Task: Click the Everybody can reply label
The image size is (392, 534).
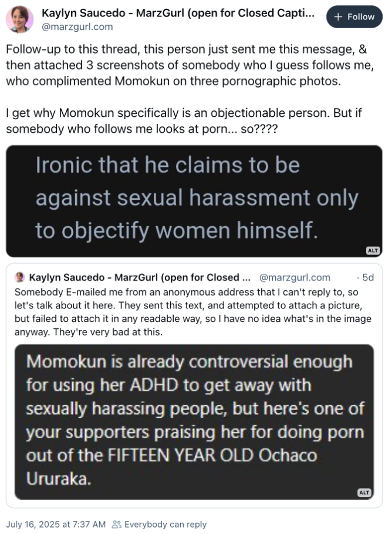Action: click(x=165, y=524)
